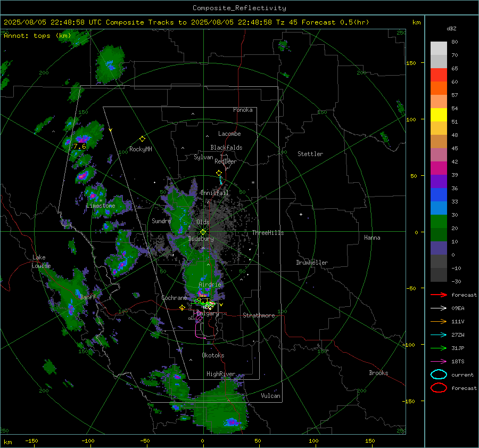Click the cyan 27ZW track arrow

point(439,335)
